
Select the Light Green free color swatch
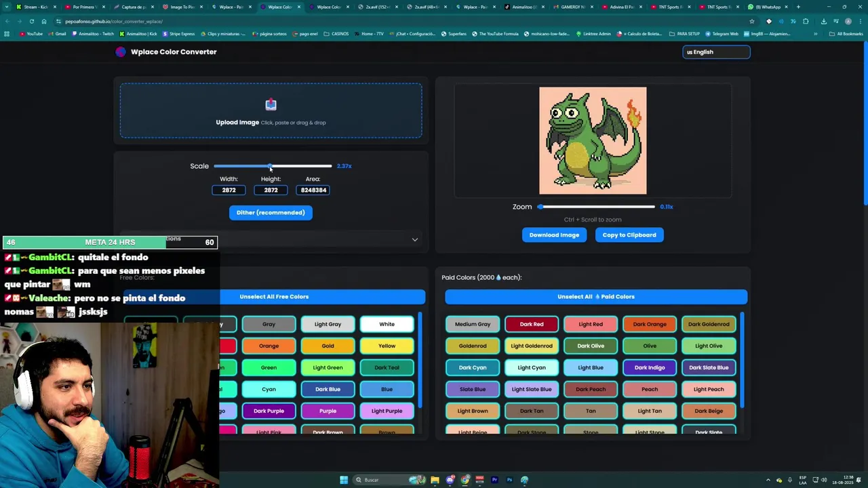point(328,367)
